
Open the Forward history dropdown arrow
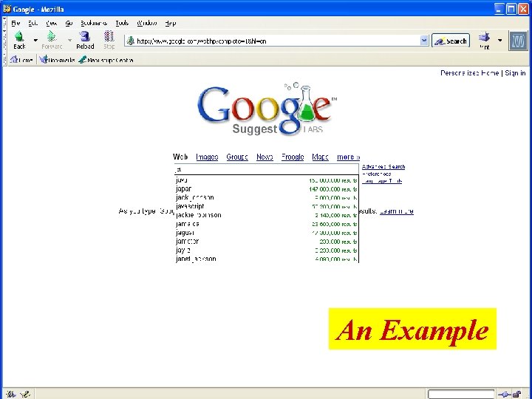point(69,41)
